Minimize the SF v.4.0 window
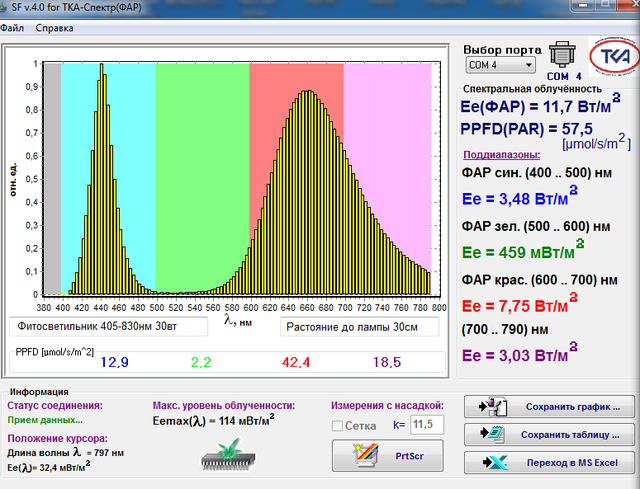Viewport: 640px width, 489px height. click(583, 5)
